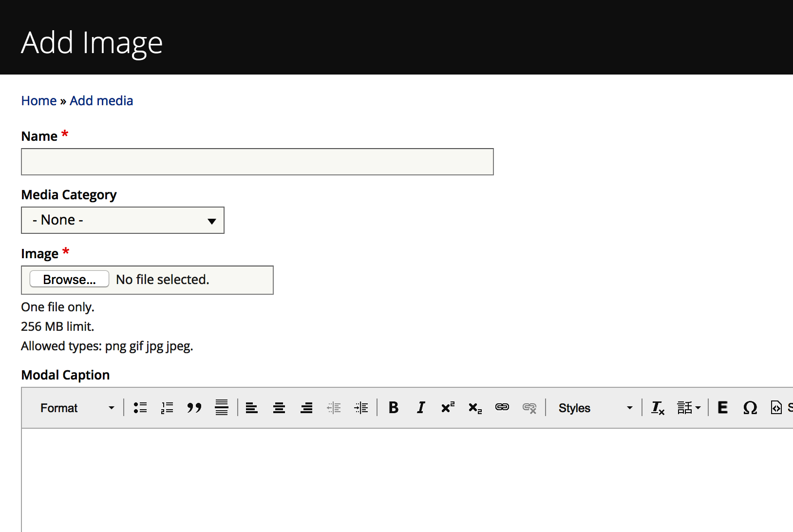Click the Browse... file button
The height and width of the screenshot is (532, 793).
[69, 279]
